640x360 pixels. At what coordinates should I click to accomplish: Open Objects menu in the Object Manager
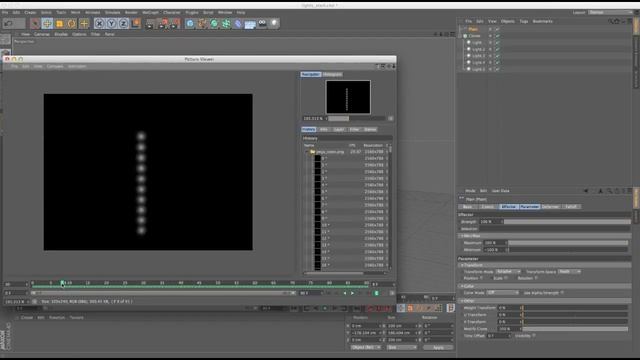(x=508, y=21)
